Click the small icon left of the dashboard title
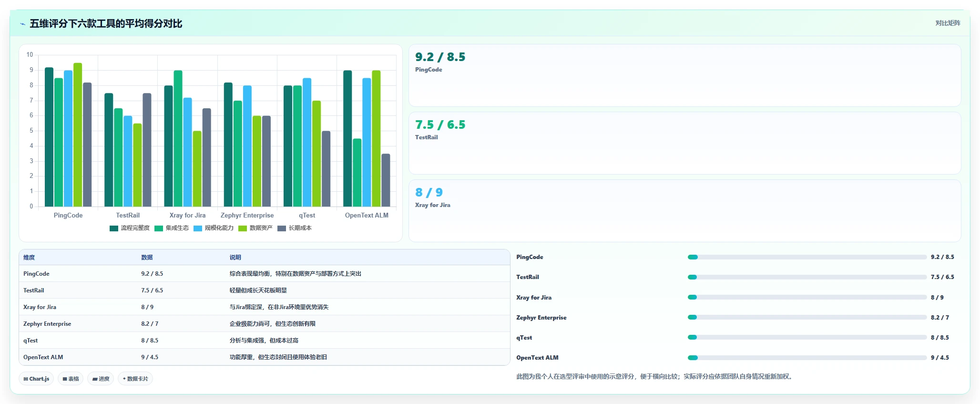This screenshot has width=980, height=404. pyautogui.click(x=22, y=24)
